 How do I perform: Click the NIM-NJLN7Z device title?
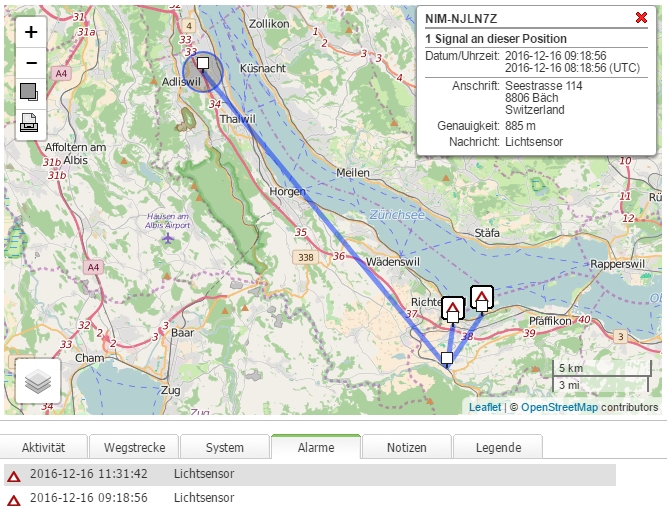pos(461,19)
